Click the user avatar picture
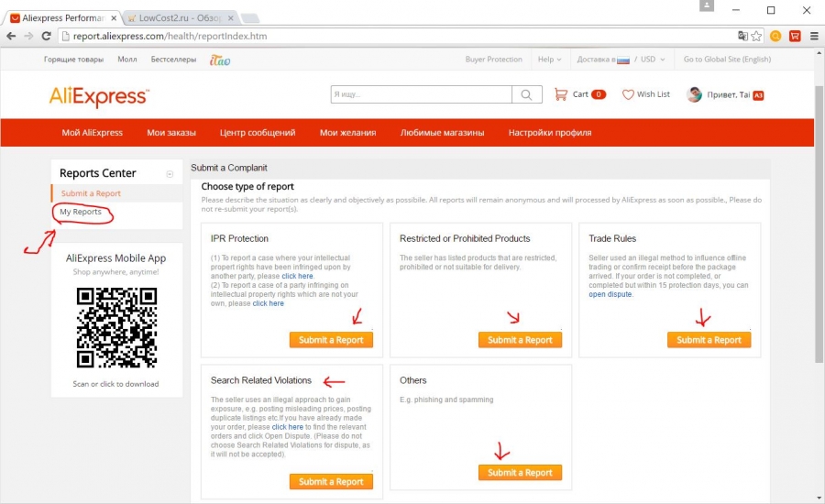Viewport: 825px width, 504px height. pos(695,94)
